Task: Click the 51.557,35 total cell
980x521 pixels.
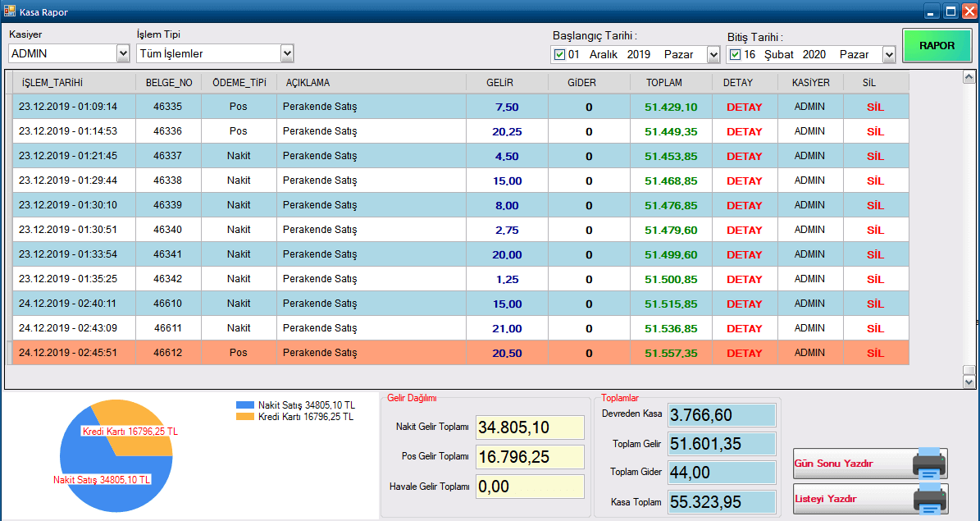Action: 672,353
